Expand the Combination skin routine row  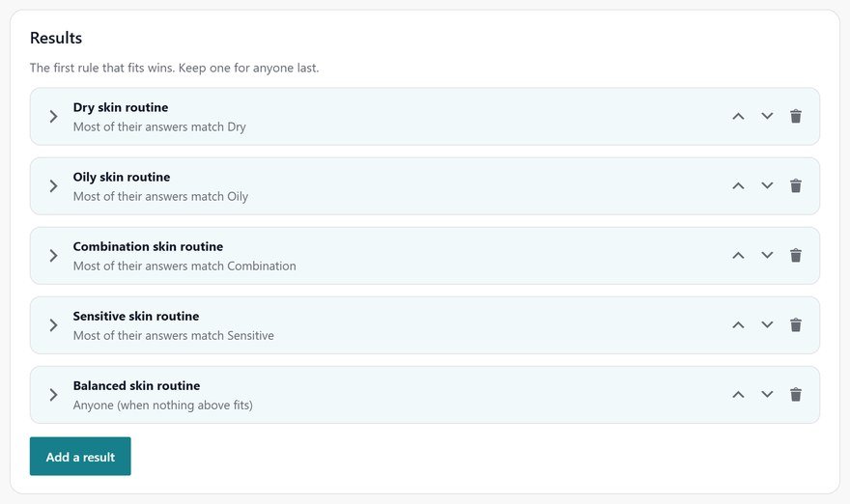(53, 255)
